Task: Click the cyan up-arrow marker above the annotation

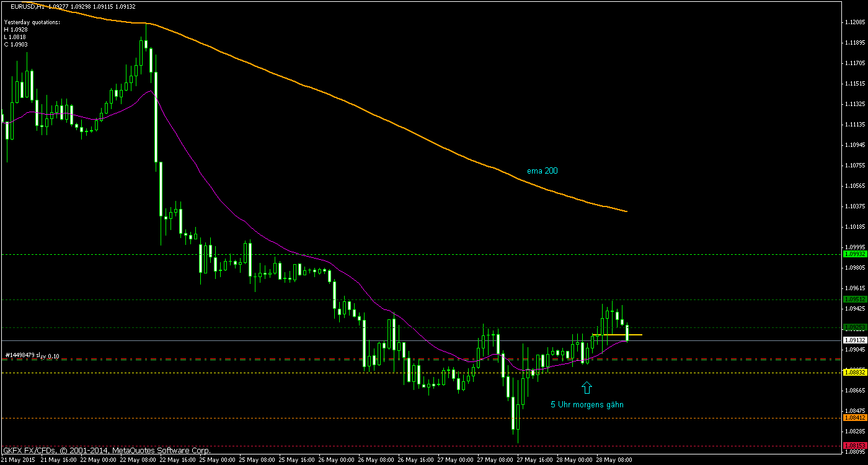Action: pos(587,387)
